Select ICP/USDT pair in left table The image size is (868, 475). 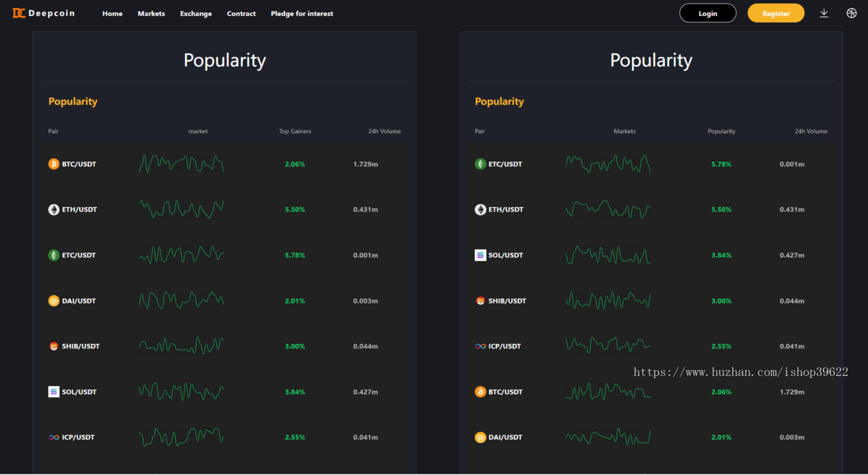click(x=78, y=438)
